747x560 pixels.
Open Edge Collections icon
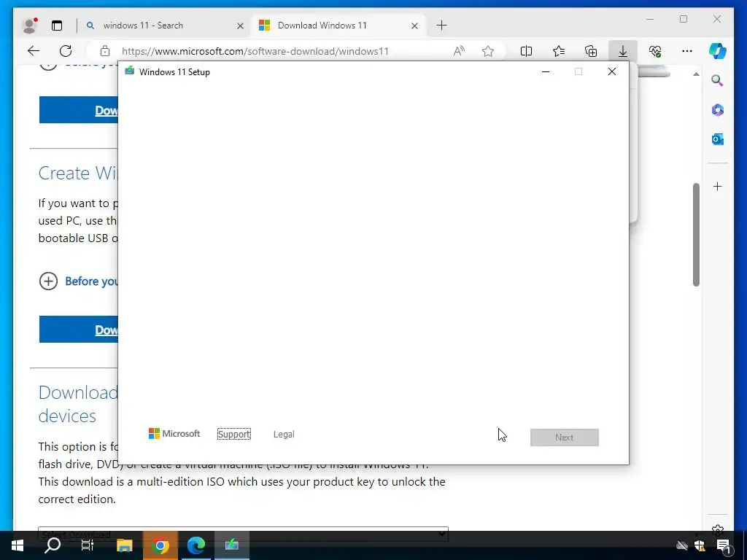pos(591,51)
